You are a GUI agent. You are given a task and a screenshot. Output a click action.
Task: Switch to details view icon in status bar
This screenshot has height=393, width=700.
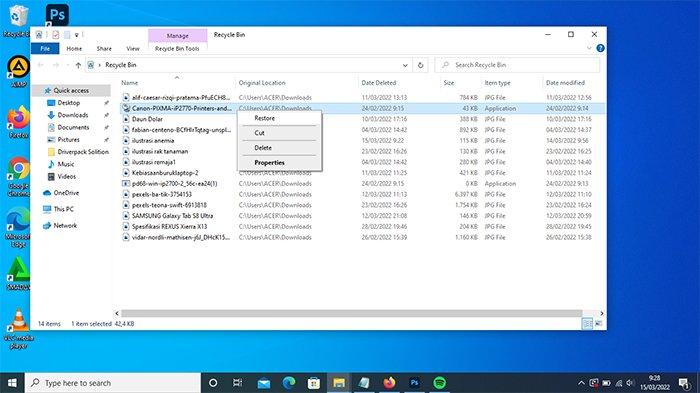click(588, 324)
